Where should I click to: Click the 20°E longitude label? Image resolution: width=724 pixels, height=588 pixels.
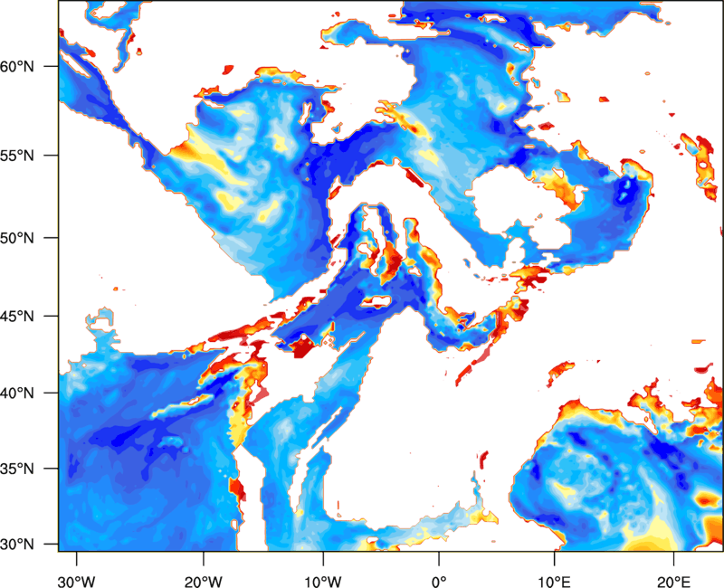click(x=673, y=582)
